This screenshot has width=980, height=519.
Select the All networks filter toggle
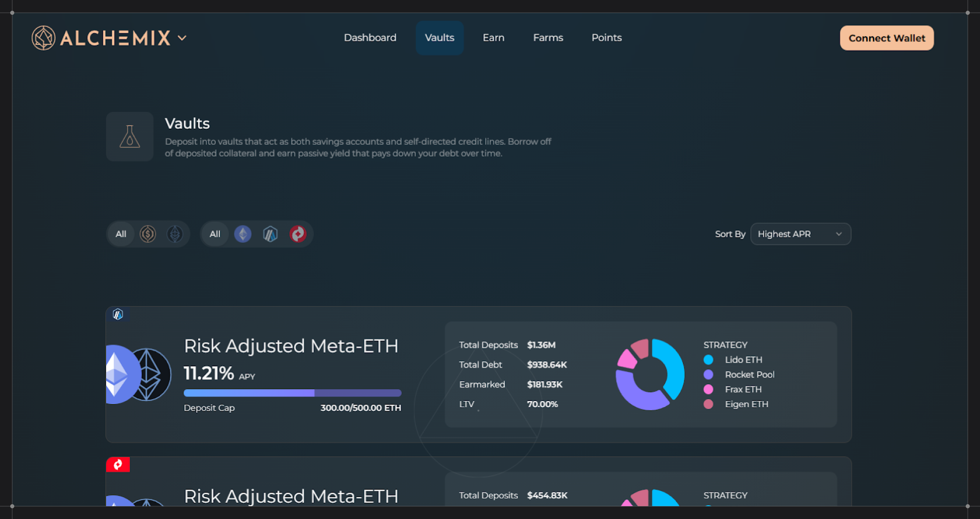215,234
